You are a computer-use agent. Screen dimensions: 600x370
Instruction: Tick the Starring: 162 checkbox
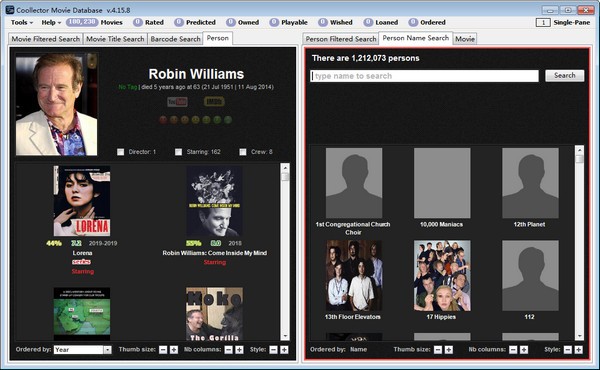coord(178,152)
